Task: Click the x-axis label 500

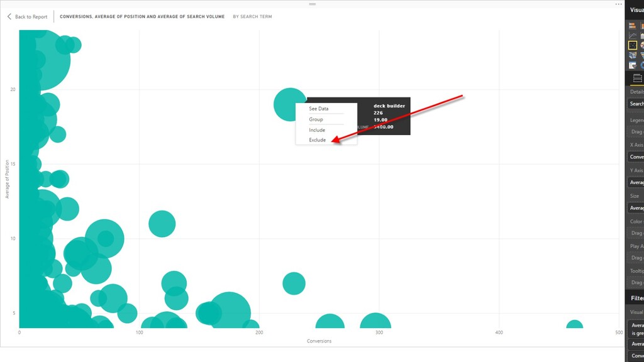Action: [619, 333]
